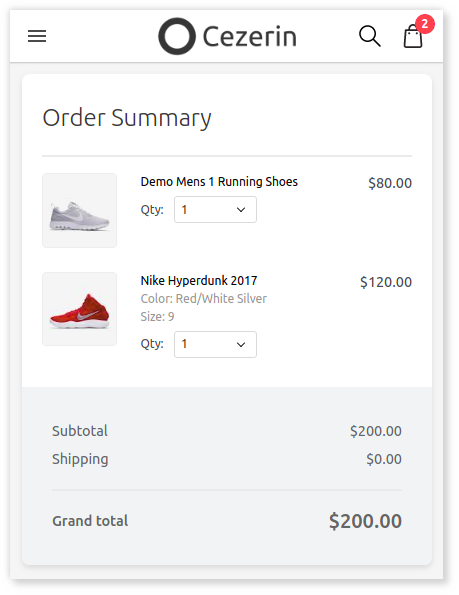This screenshot has height=595, width=459.
Task: Open the red Nike Hyperdunk thumbnail
Action: pyautogui.click(x=79, y=309)
